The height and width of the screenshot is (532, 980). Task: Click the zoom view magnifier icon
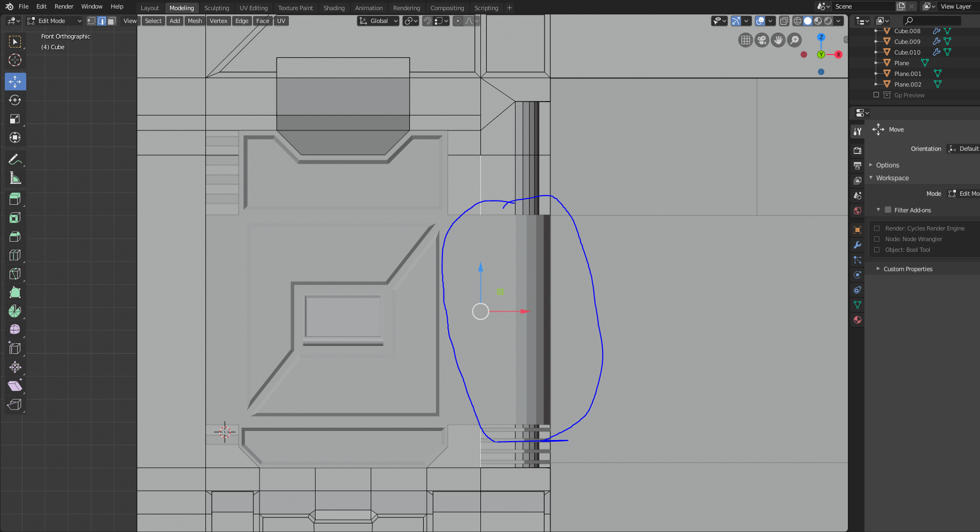click(x=795, y=40)
